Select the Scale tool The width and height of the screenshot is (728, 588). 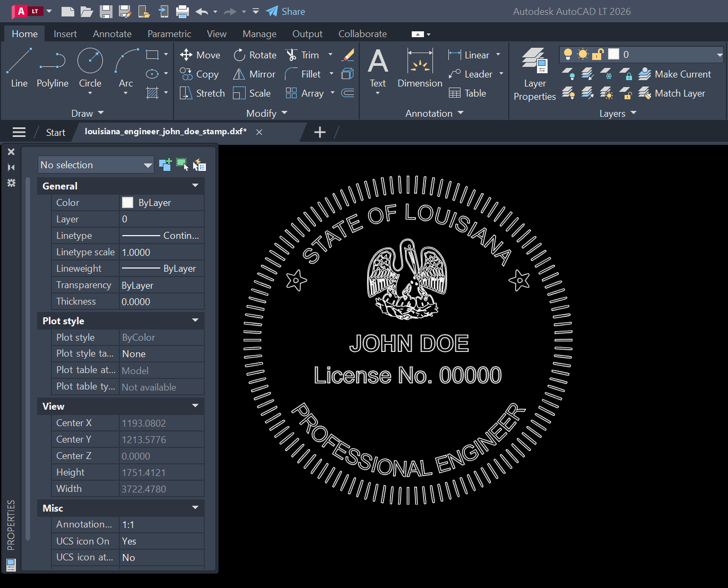pyautogui.click(x=252, y=93)
